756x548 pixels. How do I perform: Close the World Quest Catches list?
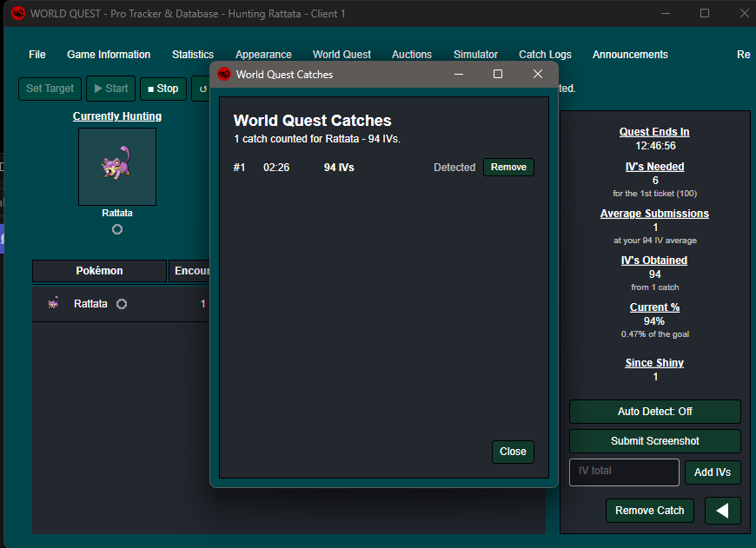click(513, 452)
